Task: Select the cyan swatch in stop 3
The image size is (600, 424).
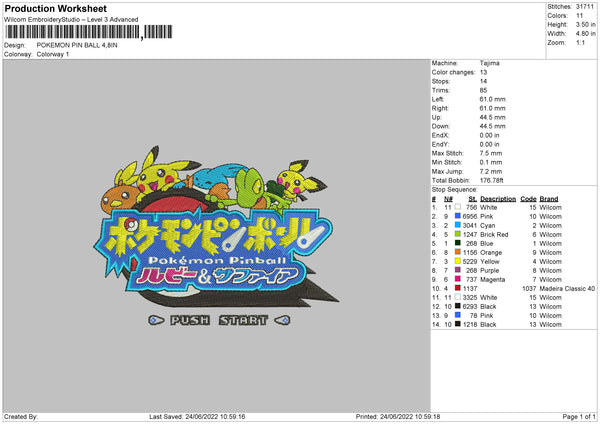Action: [x=457, y=225]
